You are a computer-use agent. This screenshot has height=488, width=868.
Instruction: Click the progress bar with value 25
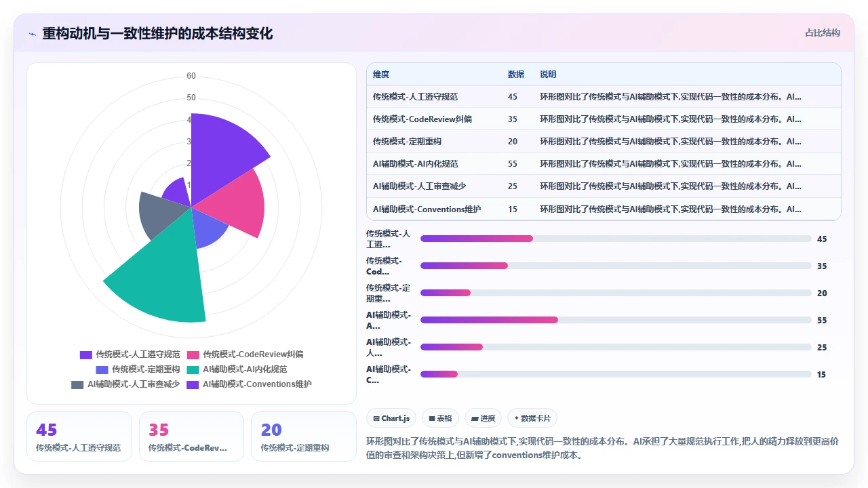pyautogui.click(x=616, y=347)
